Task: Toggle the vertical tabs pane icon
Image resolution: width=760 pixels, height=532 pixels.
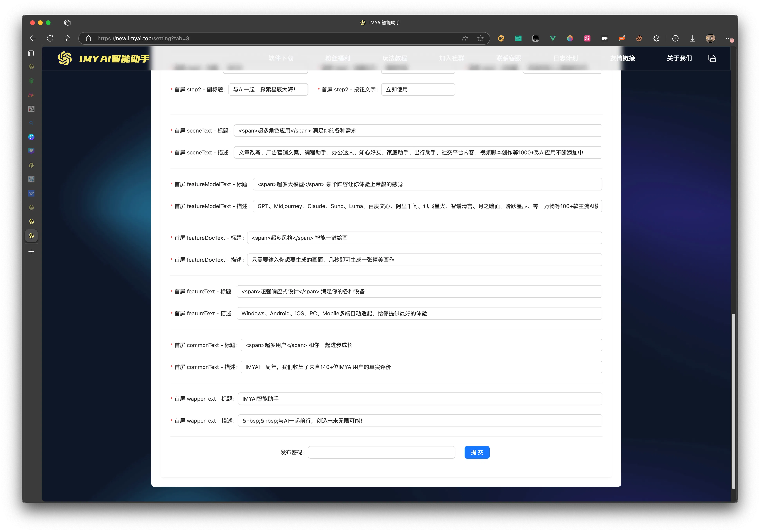Action: [31, 53]
